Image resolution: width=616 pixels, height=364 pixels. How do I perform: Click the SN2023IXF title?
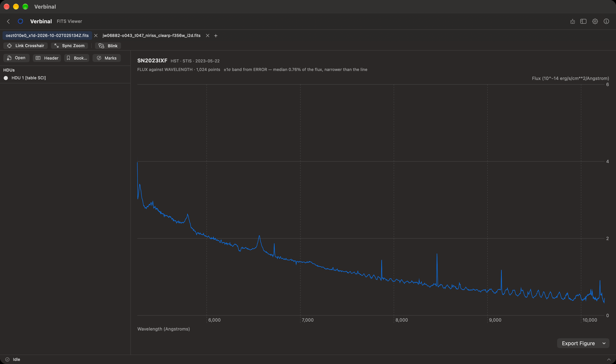152,61
